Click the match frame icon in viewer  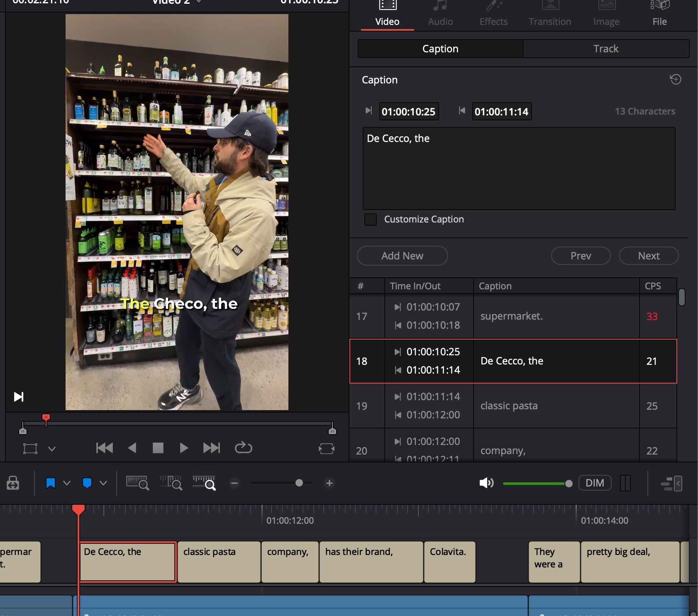327,448
